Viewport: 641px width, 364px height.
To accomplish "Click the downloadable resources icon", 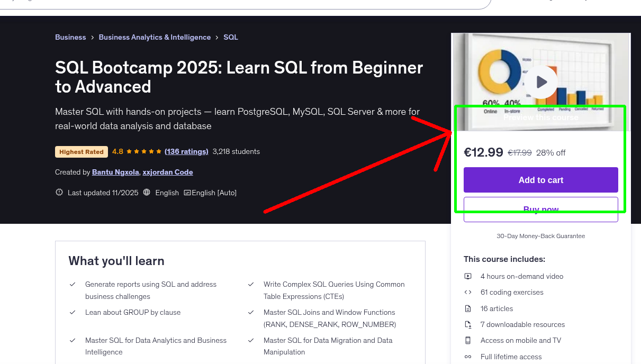I will click(x=468, y=324).
